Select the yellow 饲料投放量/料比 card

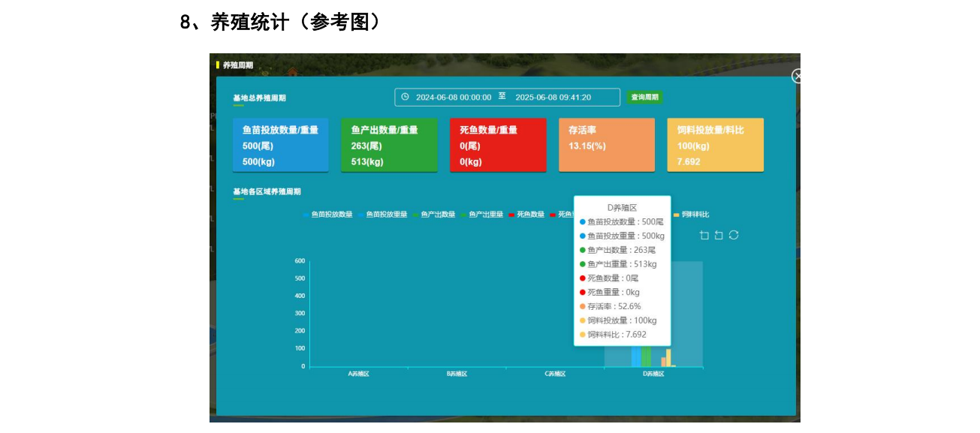point(715,145)
